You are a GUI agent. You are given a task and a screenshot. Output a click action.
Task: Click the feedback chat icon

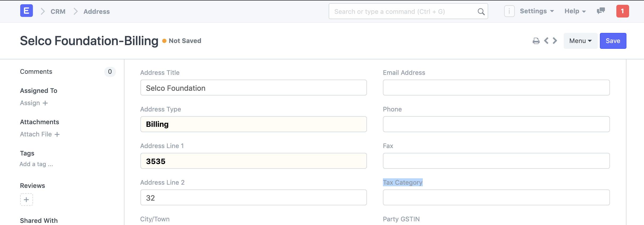pos(601,11)
